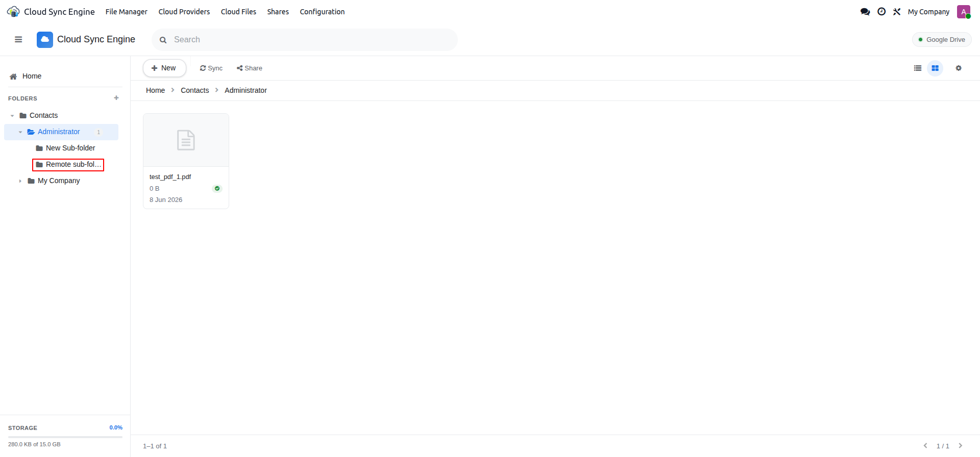This screenshot has height=457, width=980.
Task: Open the debug tools icon
Action: (x=897, y=12)
